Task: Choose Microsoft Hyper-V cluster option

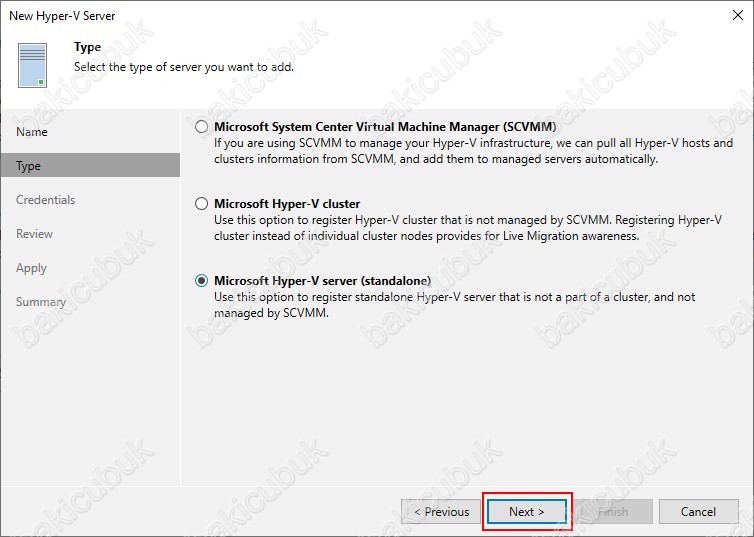Action: point(201,204)
